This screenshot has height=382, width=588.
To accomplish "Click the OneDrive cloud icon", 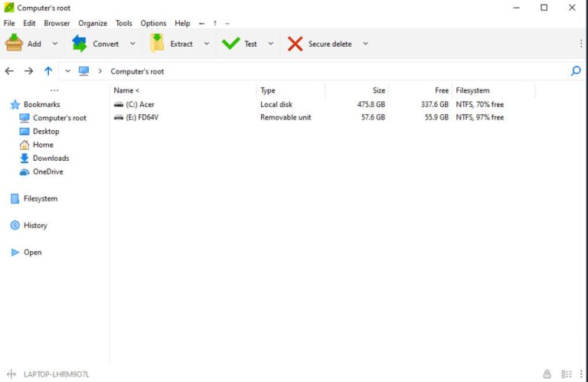I will coord(24,171).
